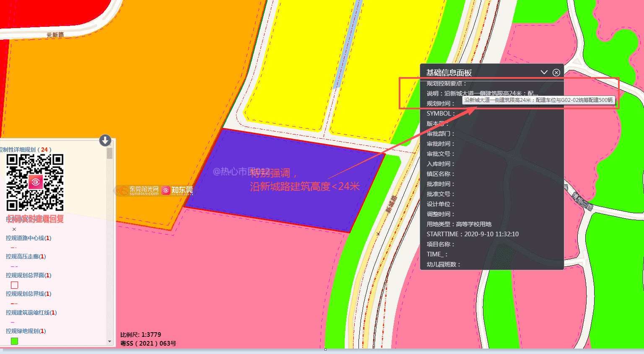This screenshot has width=644, height=354.
Task: Click the red outlined square legend symbol
Action: tap(14, 285)
